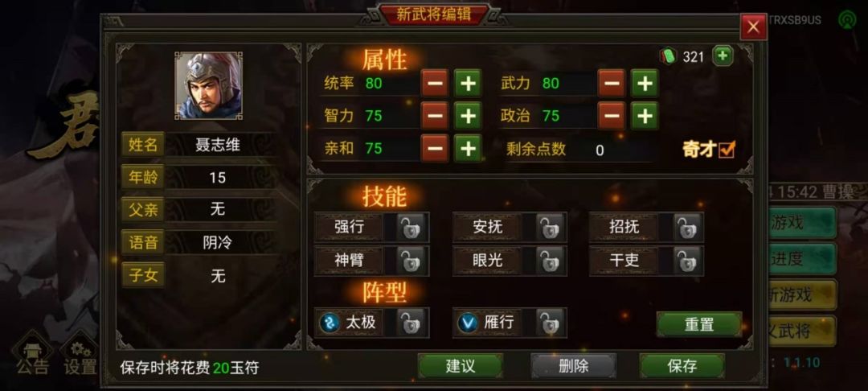Open the 公告 announcements icon
Screen dimensions: 868x391
tap(32, 355)
